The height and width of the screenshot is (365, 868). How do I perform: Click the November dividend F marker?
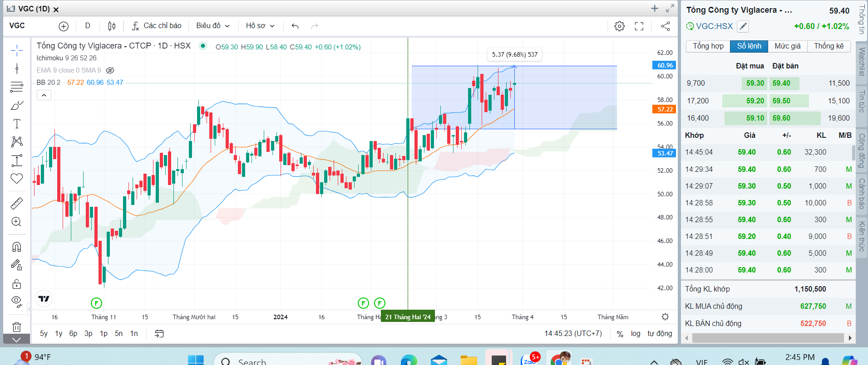(x=96, y=303)
